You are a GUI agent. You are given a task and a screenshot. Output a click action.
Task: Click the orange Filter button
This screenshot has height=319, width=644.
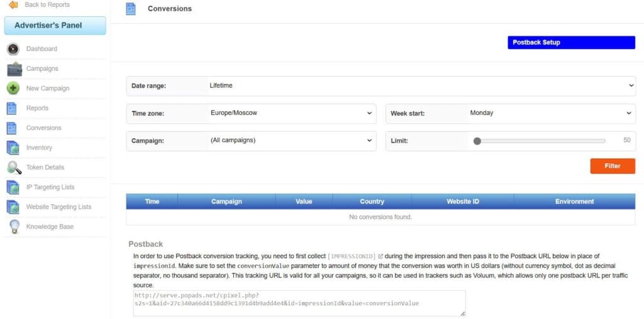pos(613,166)
